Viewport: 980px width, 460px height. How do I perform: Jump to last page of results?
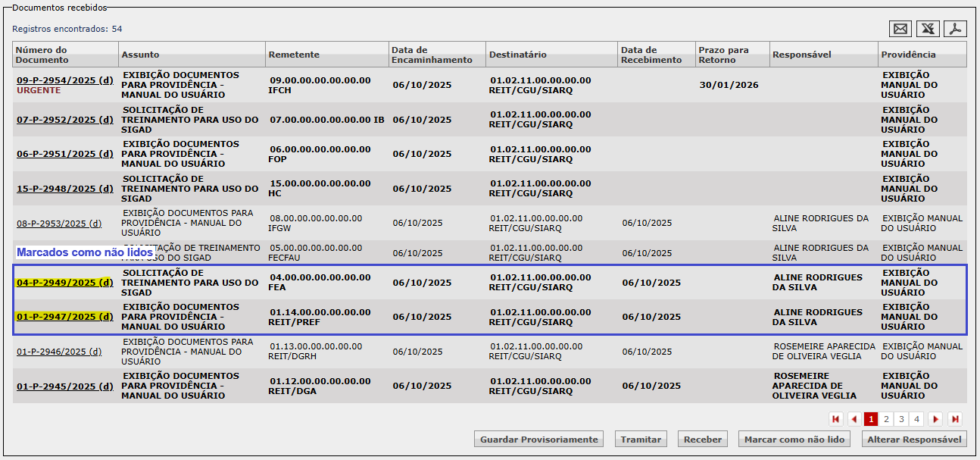click(955, 419)
